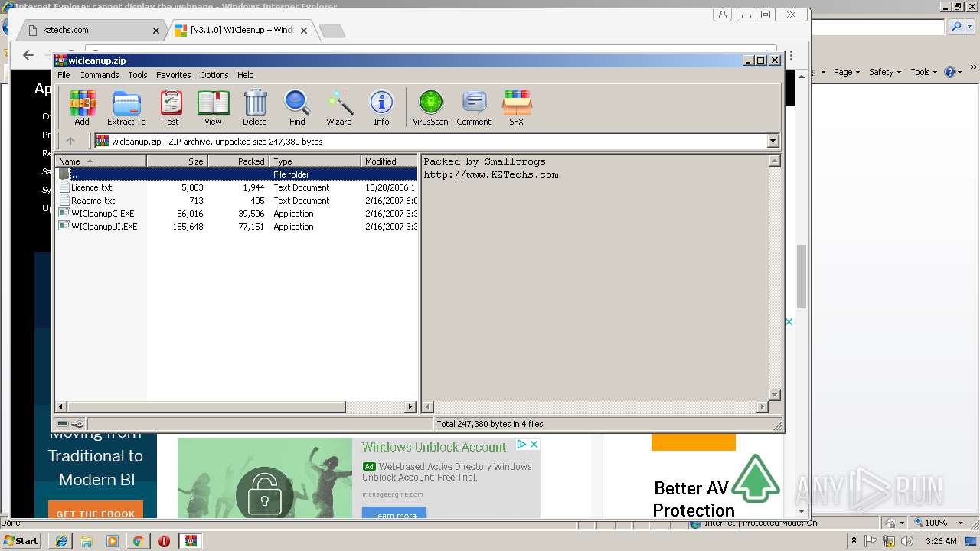
Task: Switch to WICleanup Chrome tab
Action: [242, 31]
